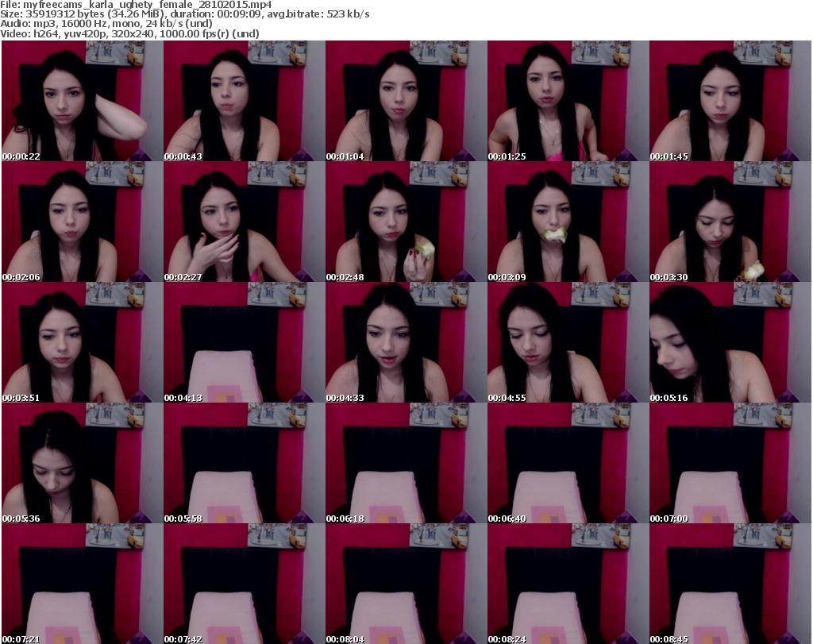Click the 'Video: h264, yuv420p' line

tap(129, 33)
